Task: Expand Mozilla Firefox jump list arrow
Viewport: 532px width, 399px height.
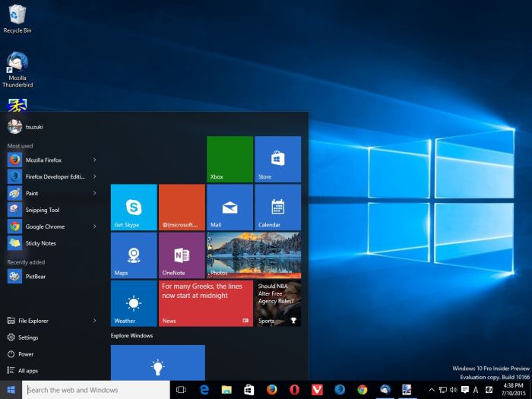Action: [94, 160]
